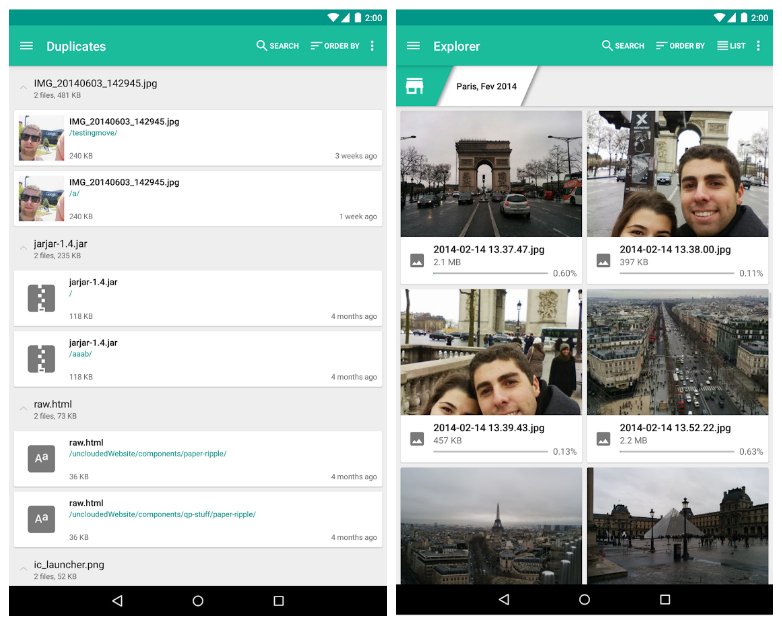Tap archive icon for jarjar-1.4.jar in root
The width and height of the screenshot is (782, 625).
[41, 298]
